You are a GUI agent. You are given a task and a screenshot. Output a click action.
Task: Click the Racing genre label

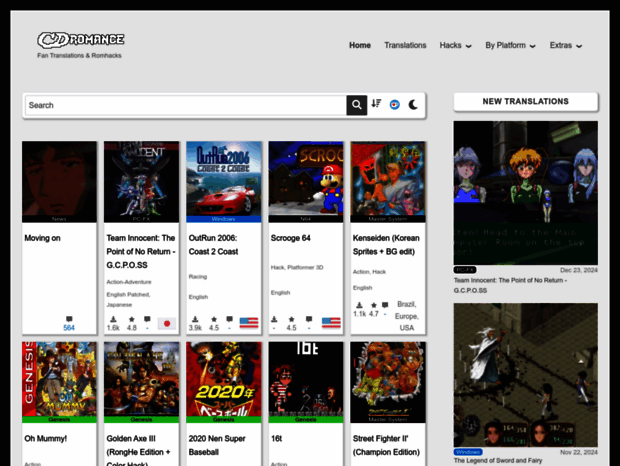coord(198,276)
